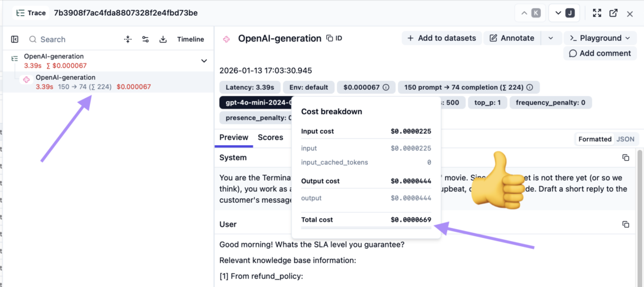Collapse the trace tree sidebar panel
Screen dimensions: 644x287
[14, 40]
